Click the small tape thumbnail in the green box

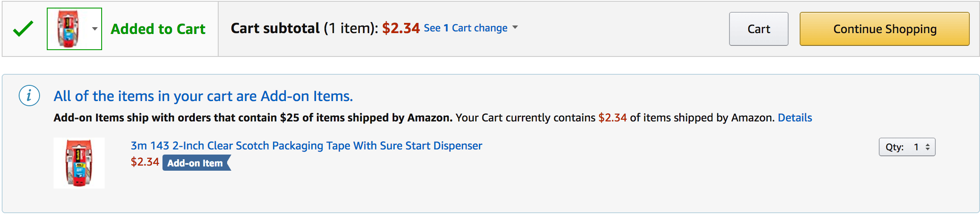68,29
